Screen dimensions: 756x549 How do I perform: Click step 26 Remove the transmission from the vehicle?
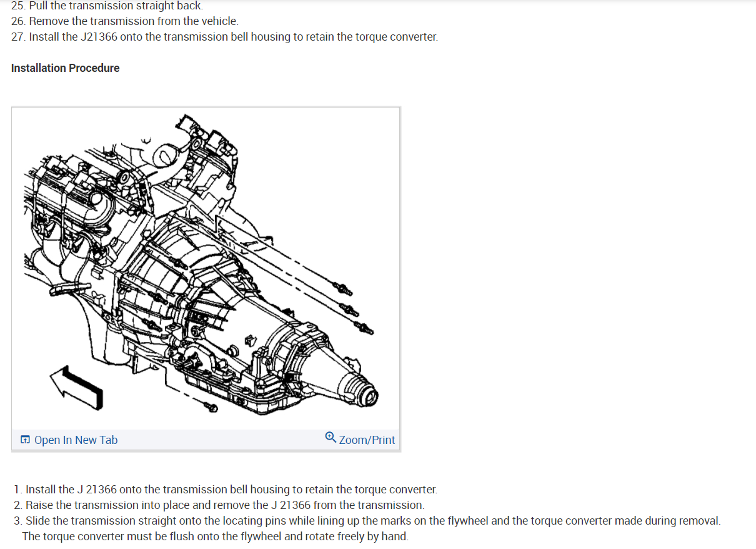point(125,21)
